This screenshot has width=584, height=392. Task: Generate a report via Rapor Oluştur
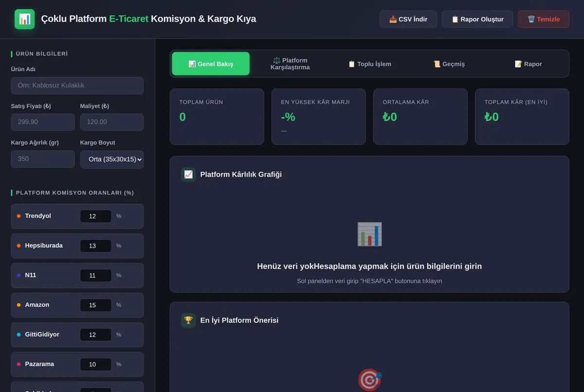[477, 19]
